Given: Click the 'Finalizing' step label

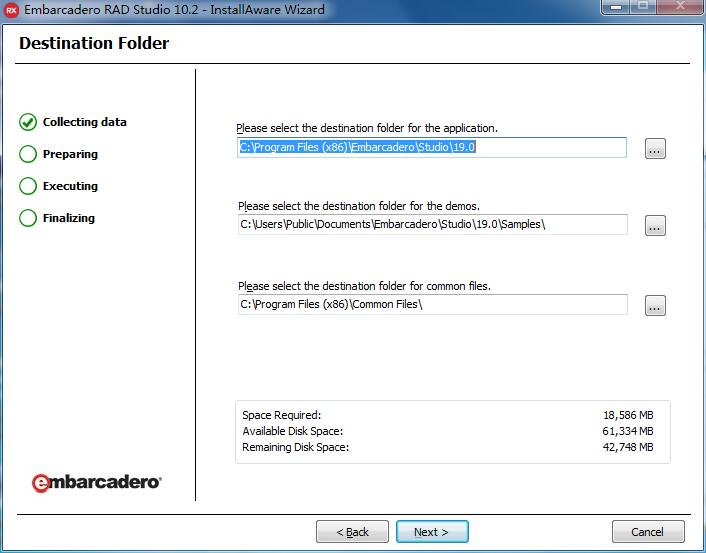Looking at the screenshot, I should [69, 218].
